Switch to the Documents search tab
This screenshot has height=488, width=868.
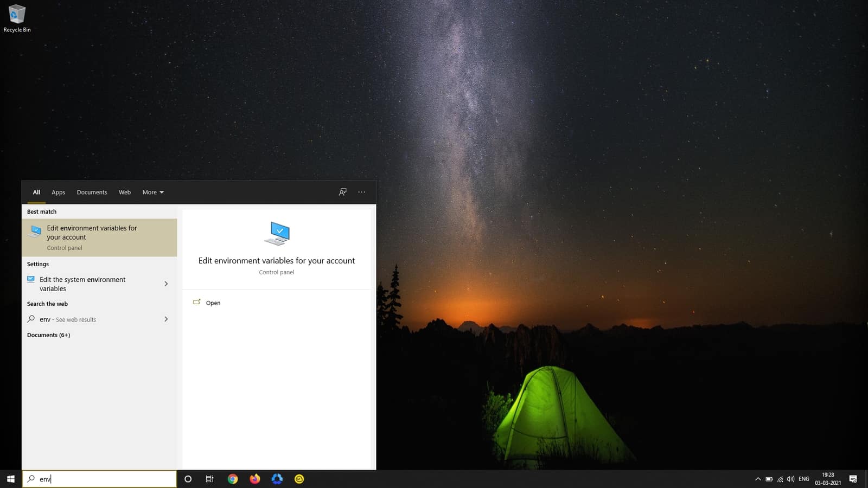[92, 192]
